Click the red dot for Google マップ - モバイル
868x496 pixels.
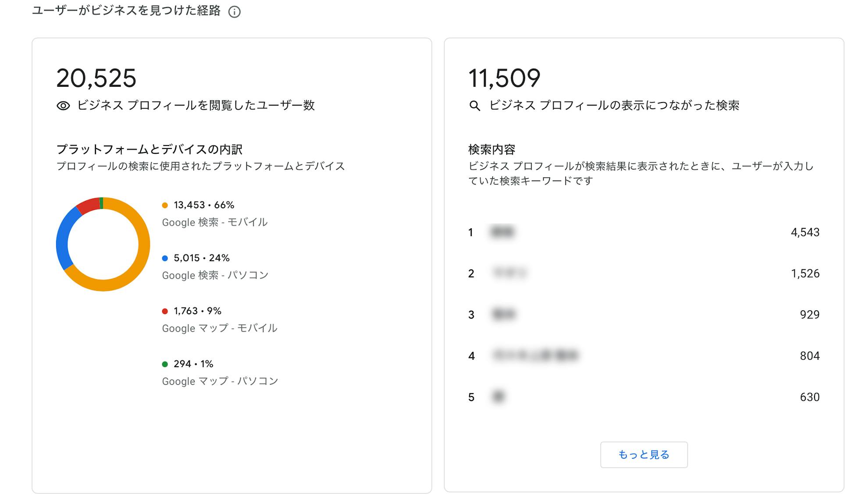click(x=165, y=311)
